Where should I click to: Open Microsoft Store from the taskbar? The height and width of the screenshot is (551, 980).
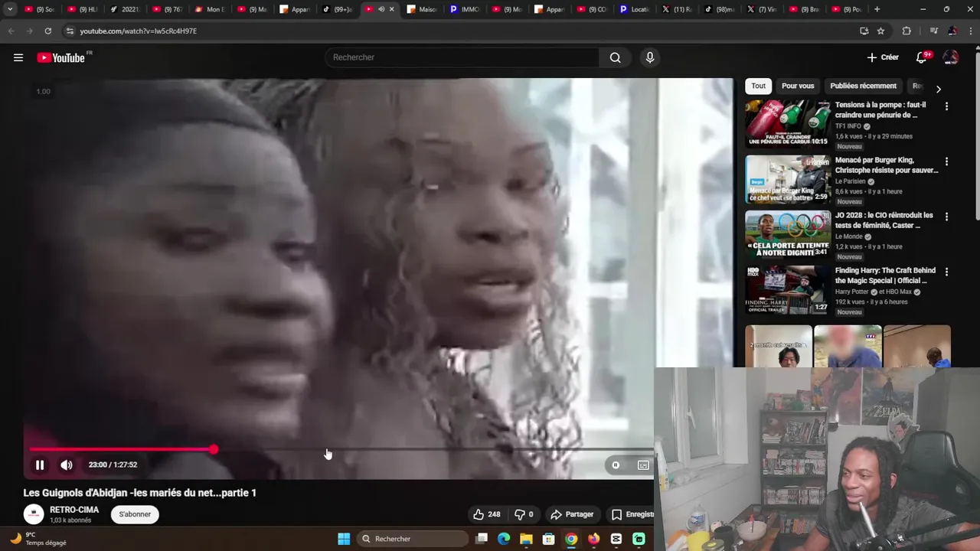(x=548, y=539)
